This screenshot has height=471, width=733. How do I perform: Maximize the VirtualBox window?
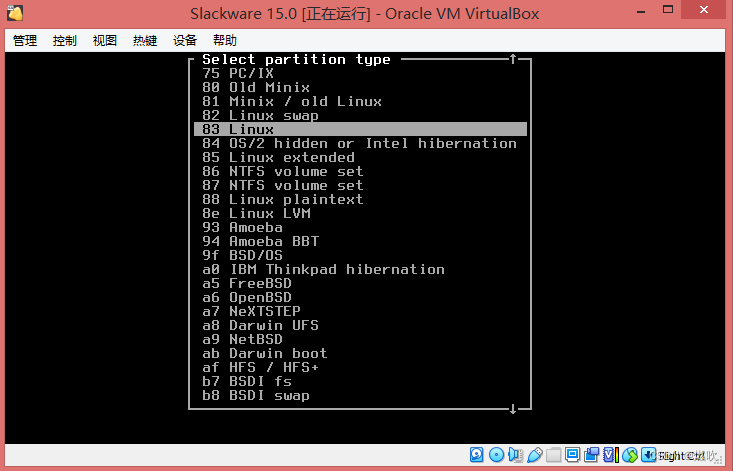point(668,10)
